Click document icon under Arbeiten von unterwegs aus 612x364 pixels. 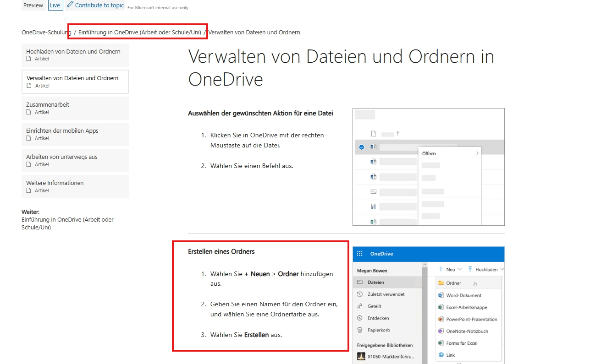click(29, 164)
